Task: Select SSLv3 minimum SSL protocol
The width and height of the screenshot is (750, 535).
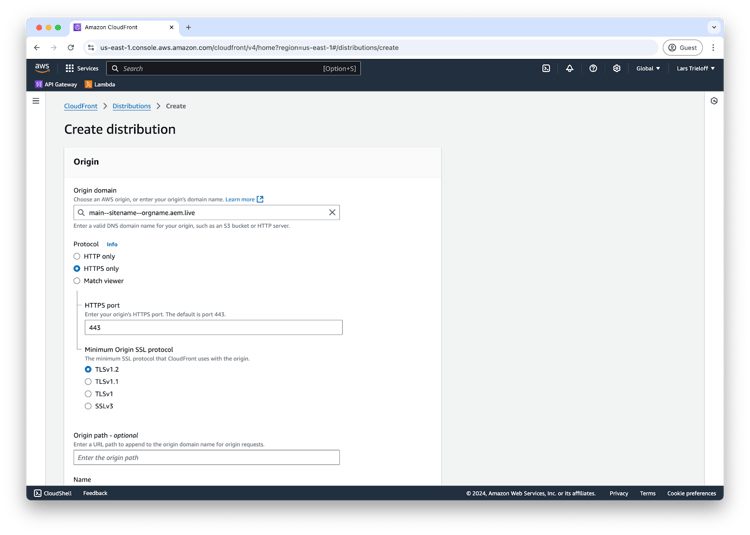Action: [x=88, y=406]
